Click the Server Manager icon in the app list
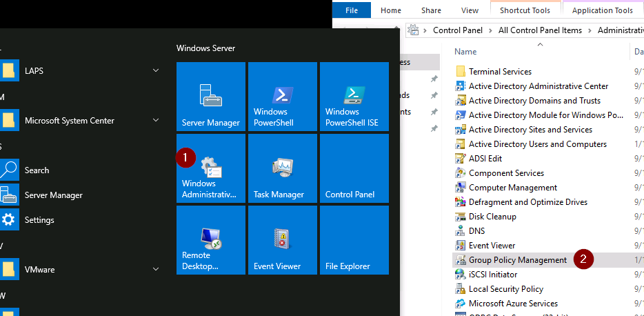This screenshot has height=316, width=644. [9, 195]
